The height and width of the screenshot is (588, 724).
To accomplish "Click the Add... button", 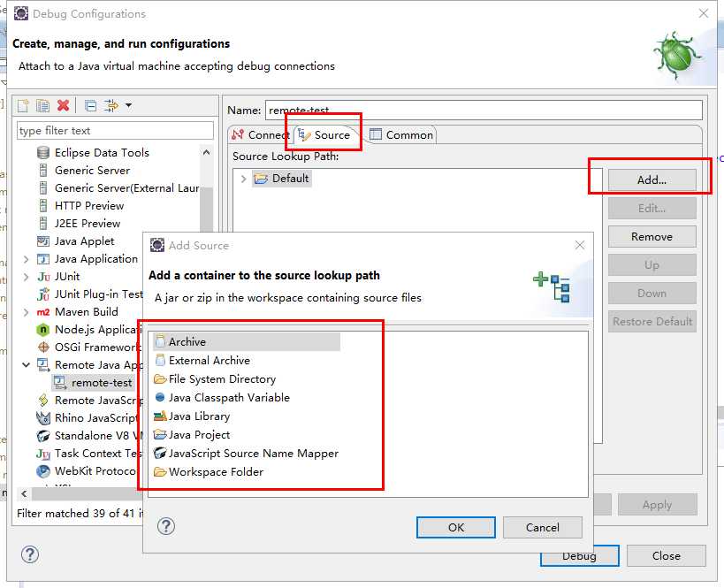I will [652, 179].
